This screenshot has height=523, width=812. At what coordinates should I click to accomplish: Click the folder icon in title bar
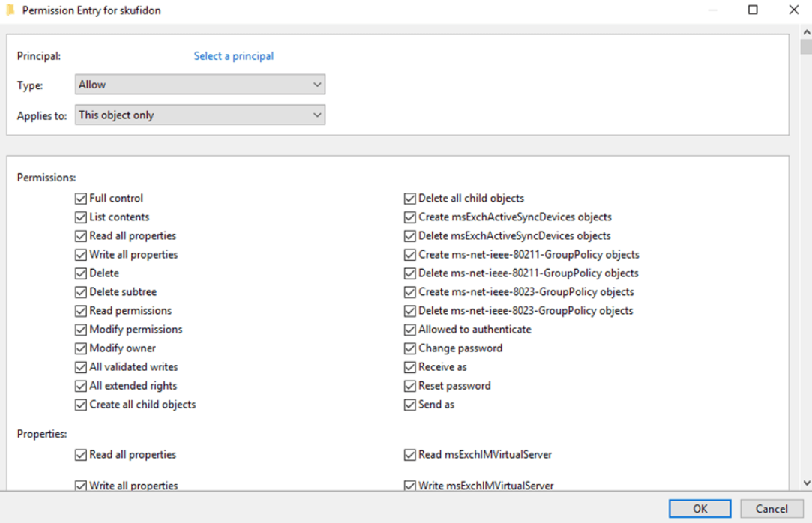[10, 10]
